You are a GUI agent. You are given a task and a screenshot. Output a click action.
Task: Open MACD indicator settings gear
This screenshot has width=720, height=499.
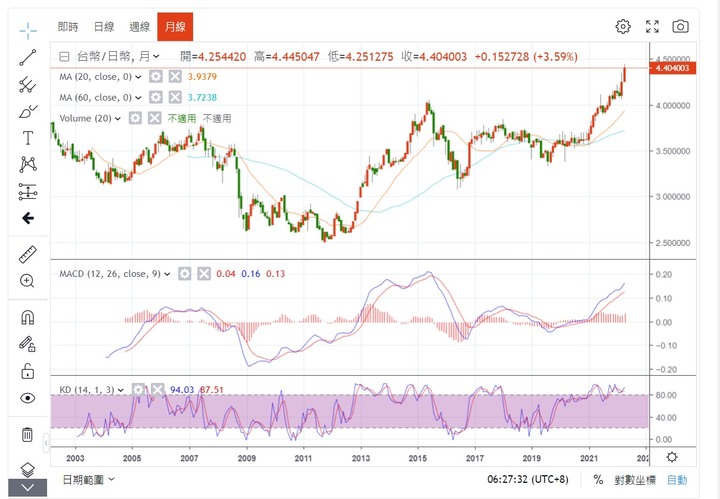pos(185,274)
